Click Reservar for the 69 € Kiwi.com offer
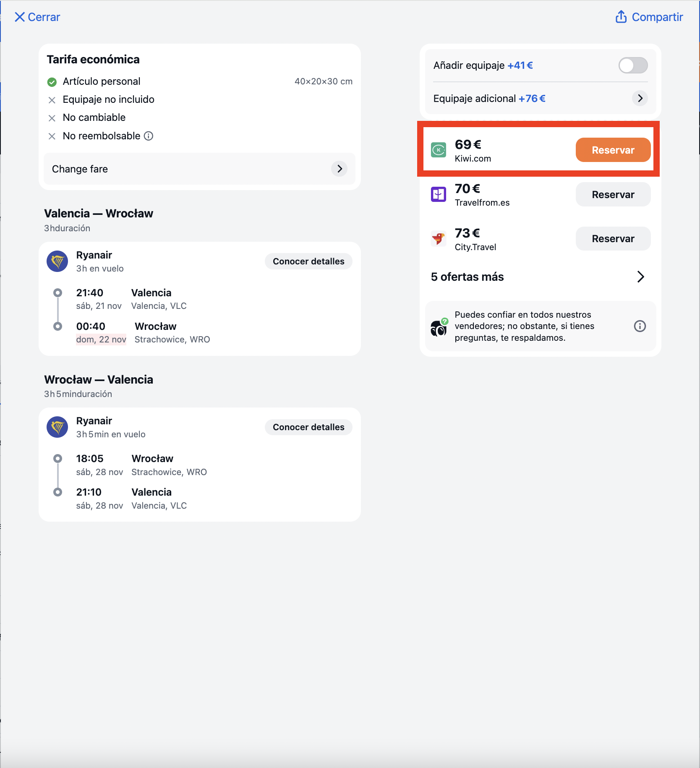Viewport: 700px width, 768px height. pos(613,150)
